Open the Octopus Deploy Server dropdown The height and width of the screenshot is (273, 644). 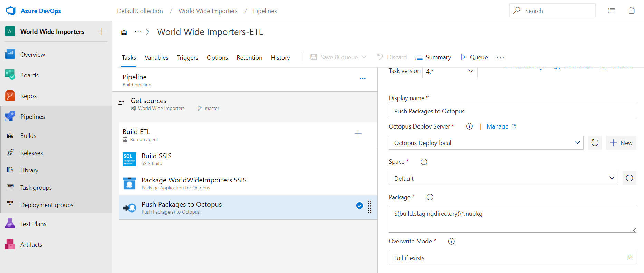[x=486, y=143]
